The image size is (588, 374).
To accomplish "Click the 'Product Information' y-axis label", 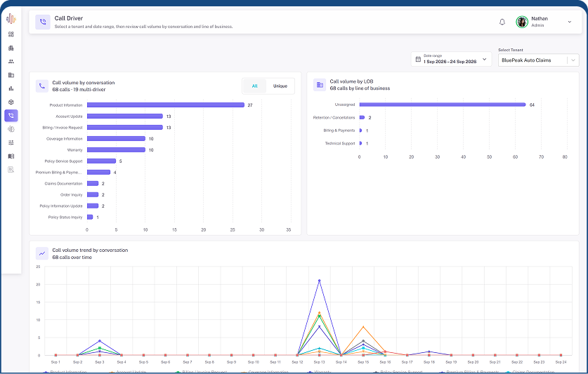I will 66,105.
